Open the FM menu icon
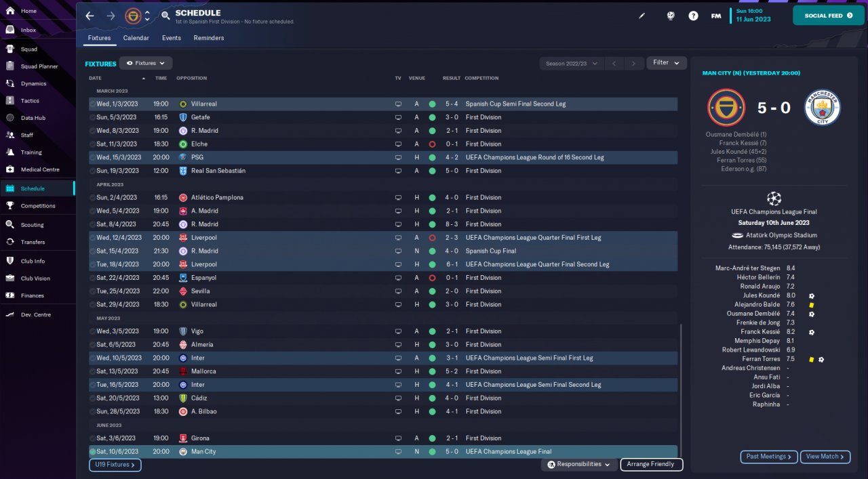Image resolution: width=868 pixels, height=479 pixels. click(x=715, y=16)
